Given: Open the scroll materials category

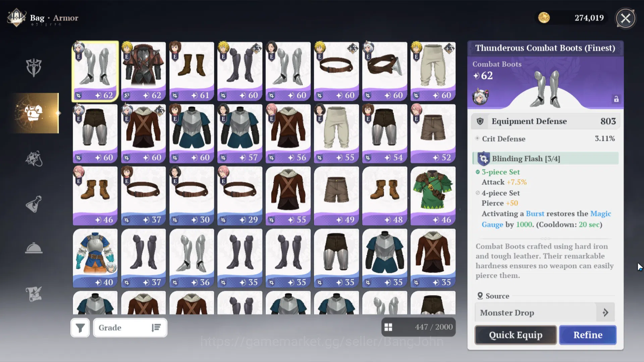Looking at the screenshot, I should [34, 294].
